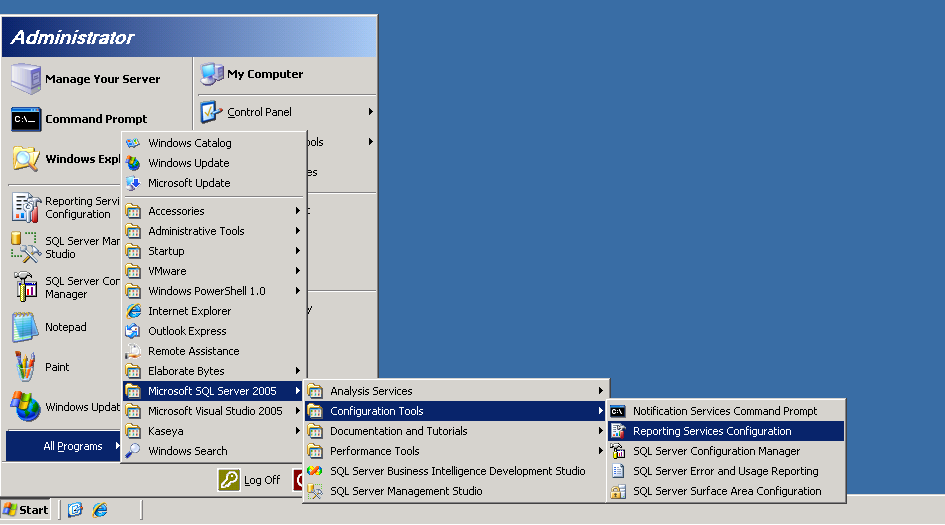Click the pinned Reporting Services Configuration icon in left column
Viewport: 945px width, 525px height.
pyautogui.click(x=26, y=207)
